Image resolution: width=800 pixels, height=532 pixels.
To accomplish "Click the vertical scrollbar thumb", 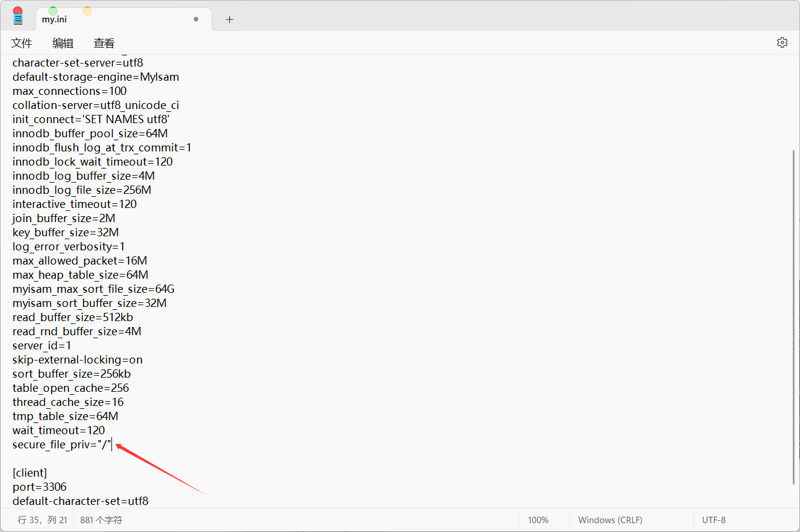I will 794,317.
